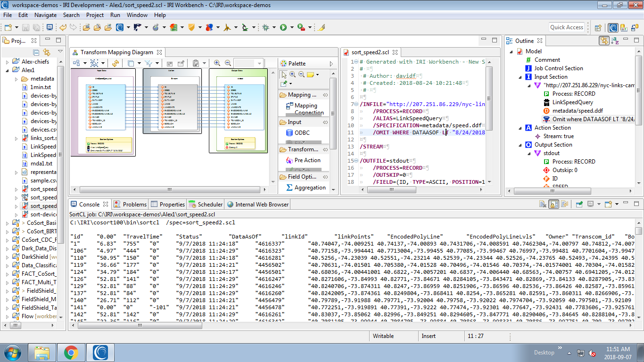The width and height of the screenshot is (644, 362).
Task: Collapse the Input Section in Outline
Action: 521,77
